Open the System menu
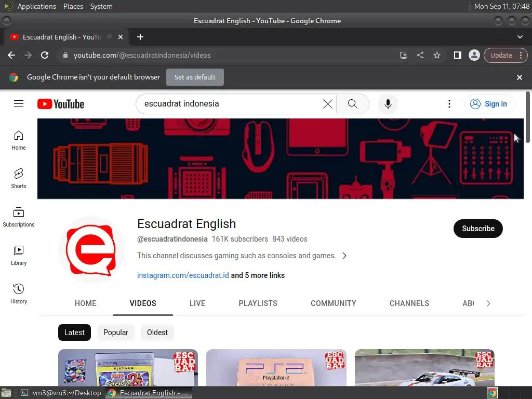This screenshot has width=532, height=399. [x=101, y=6]
